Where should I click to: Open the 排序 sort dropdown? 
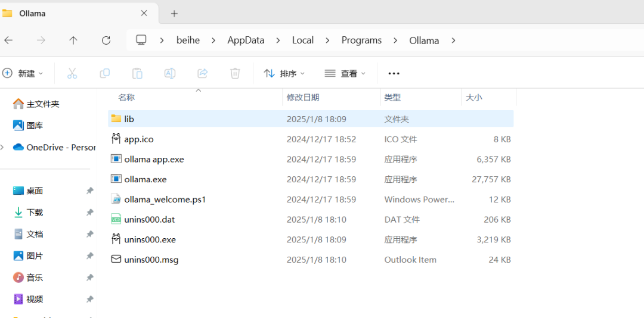pos(284,73)
